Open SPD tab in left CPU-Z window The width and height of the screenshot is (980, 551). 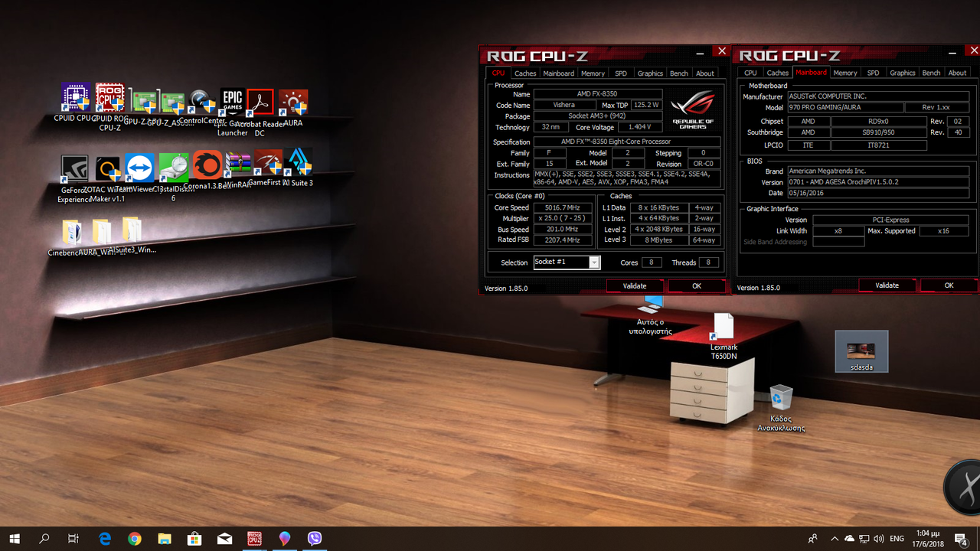pyautogui.click(x=621, y=73)
